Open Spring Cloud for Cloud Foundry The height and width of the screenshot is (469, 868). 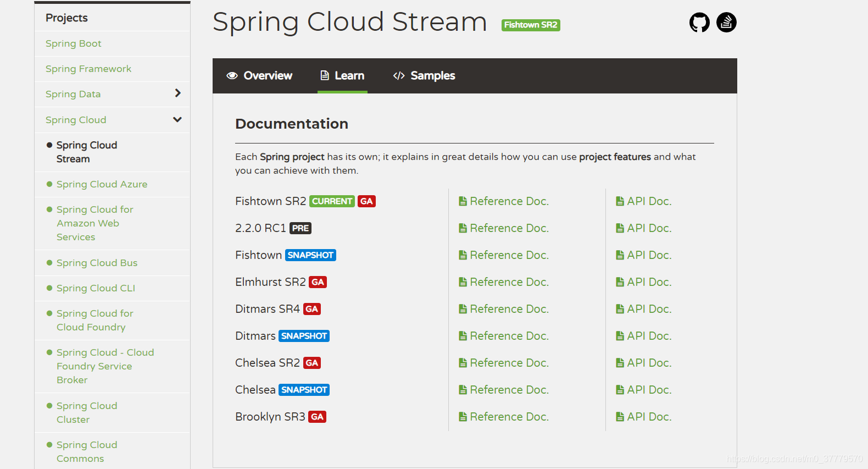pyautogui.click(x=95, y=320)
